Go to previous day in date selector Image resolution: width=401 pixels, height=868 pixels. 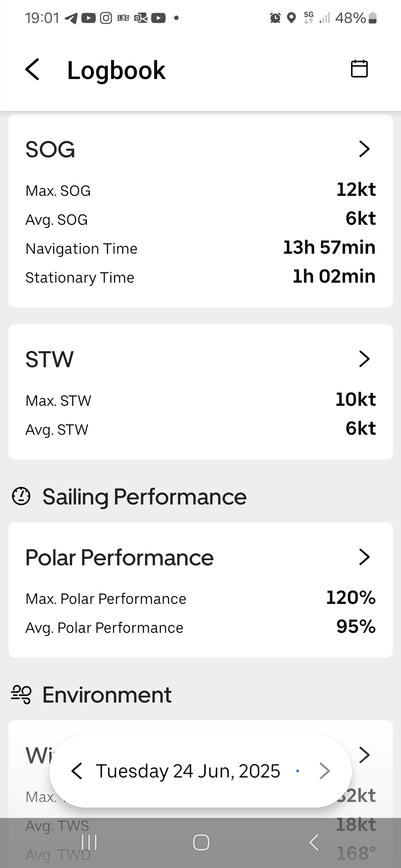coord(77,771)
